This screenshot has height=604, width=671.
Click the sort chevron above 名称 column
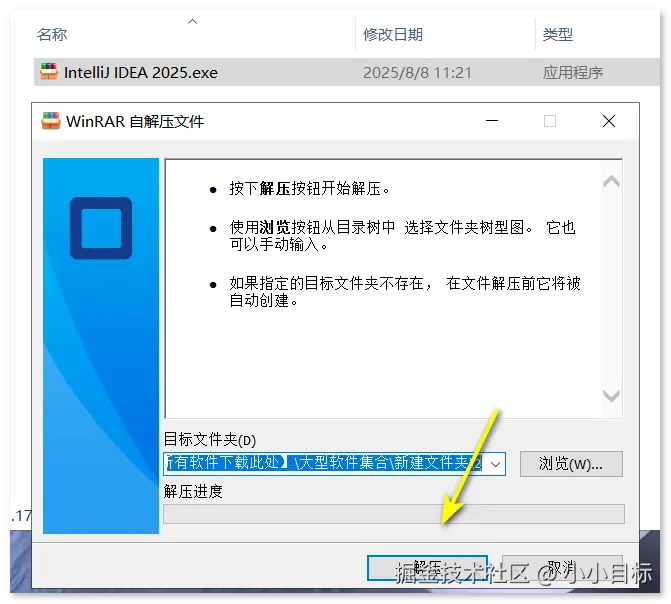coord(193,21)
